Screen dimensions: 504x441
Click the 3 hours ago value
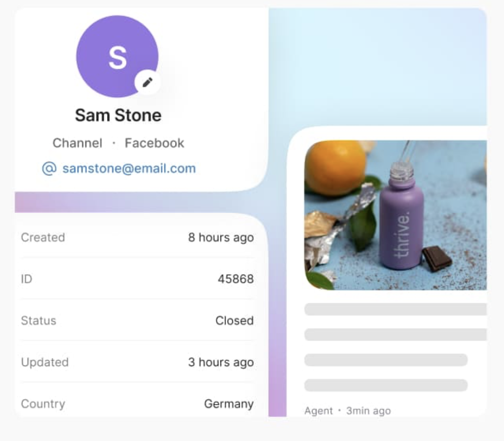pos(221,362)
